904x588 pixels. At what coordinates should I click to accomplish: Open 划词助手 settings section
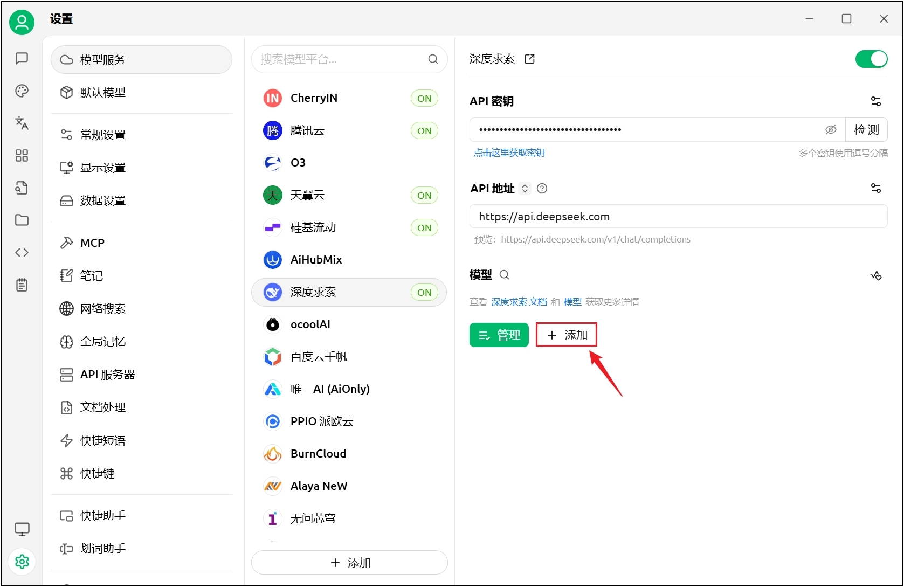(141, 549)
